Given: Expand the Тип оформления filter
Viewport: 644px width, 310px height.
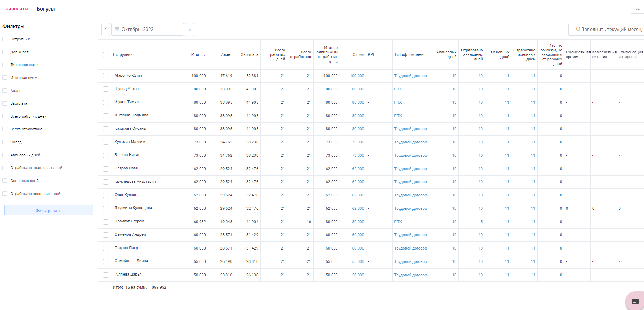Looking at the screenshot, I should click(25, 65).
